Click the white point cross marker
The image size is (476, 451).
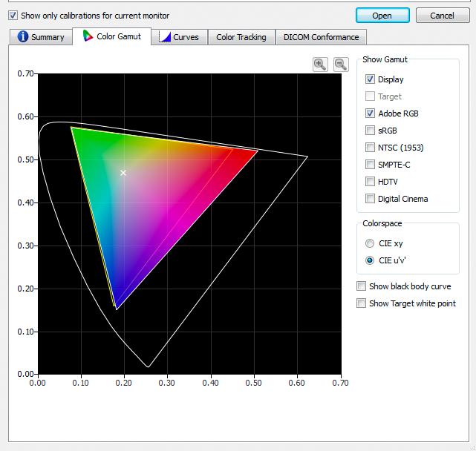123,173
